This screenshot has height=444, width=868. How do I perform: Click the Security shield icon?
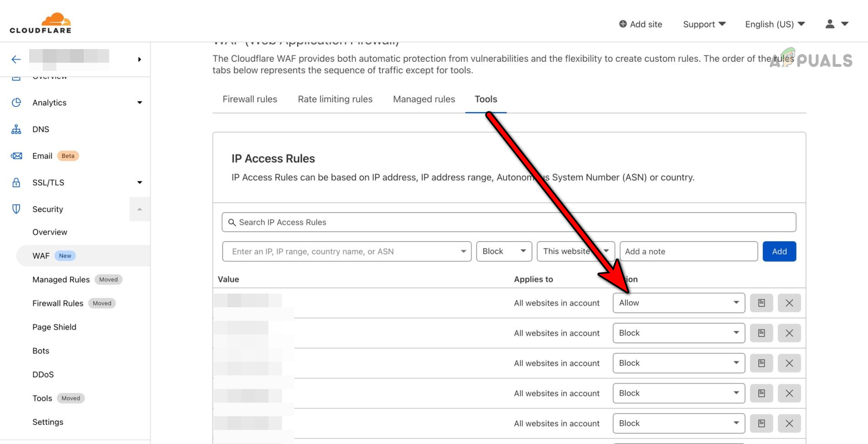16,209
